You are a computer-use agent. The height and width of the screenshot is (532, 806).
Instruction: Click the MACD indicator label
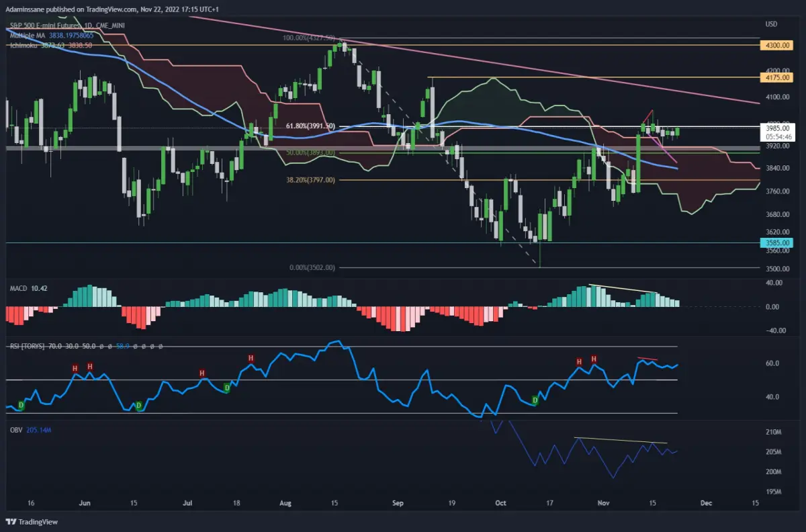18,288
